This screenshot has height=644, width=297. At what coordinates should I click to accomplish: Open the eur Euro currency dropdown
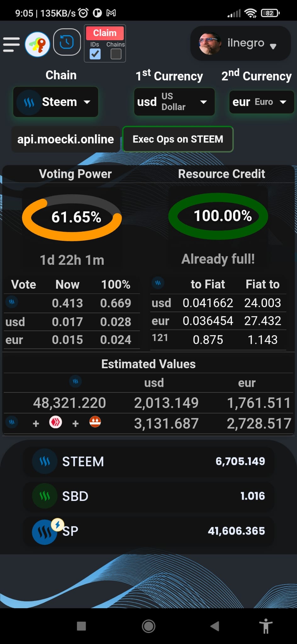tap(261, 102)
